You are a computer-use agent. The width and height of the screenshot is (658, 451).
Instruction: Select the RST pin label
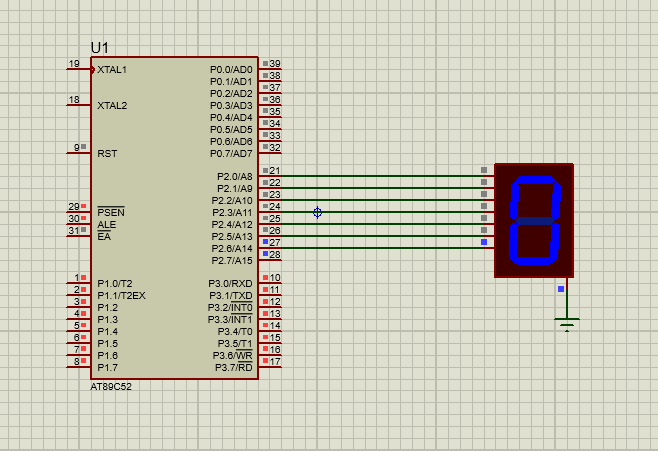pyautogui.click(x=107, y=154)
